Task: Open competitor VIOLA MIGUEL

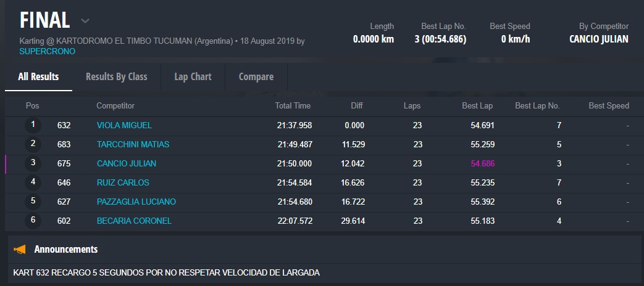Action: [x=124, y=125]
